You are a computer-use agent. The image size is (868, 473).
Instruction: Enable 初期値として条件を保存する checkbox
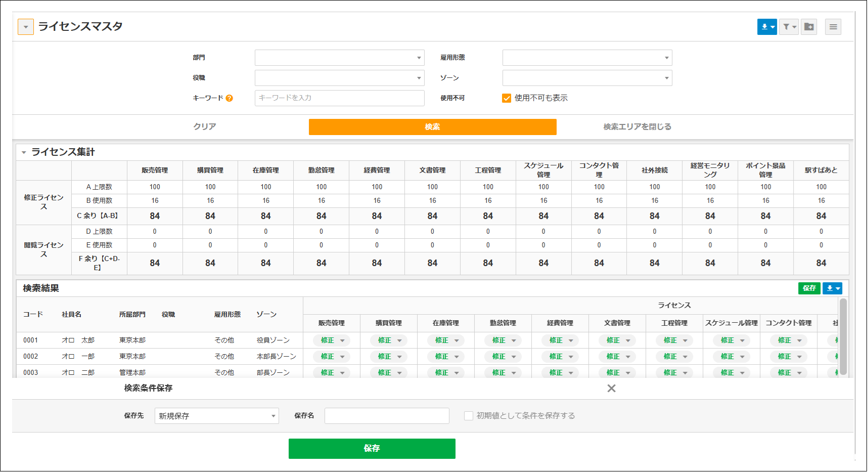(469, 416)
